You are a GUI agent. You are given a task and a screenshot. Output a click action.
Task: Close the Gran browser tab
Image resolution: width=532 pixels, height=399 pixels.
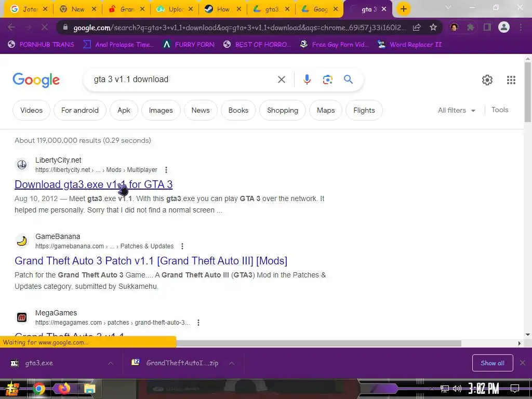142,9
